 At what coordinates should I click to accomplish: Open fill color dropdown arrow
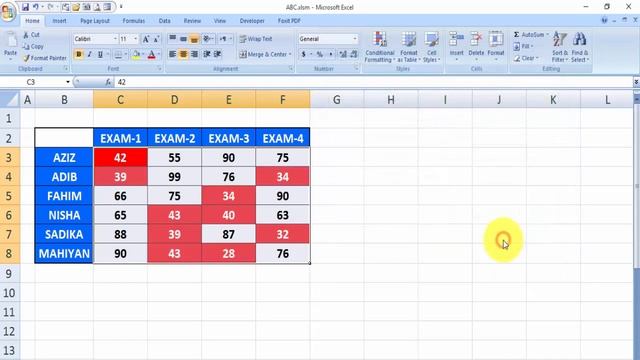point(143,54)
